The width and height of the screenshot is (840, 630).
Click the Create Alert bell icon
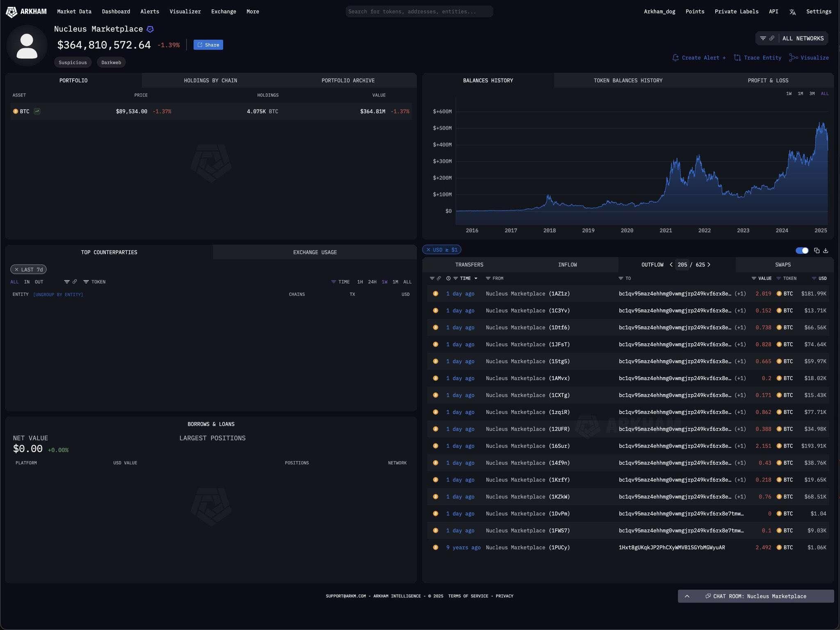[676, 58]
